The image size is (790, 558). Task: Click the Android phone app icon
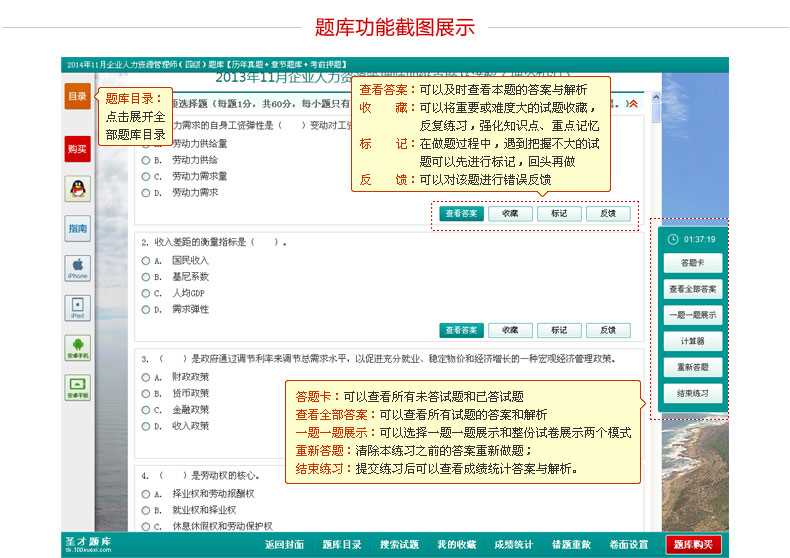pos(77,348)
